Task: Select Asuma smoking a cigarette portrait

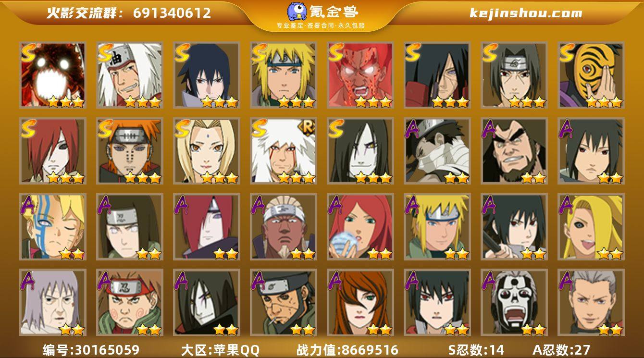Action: (x=284, y=303)
